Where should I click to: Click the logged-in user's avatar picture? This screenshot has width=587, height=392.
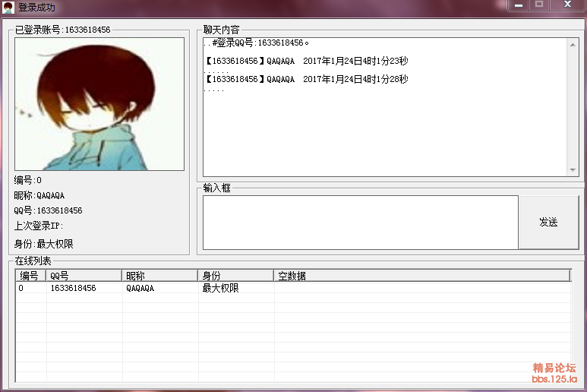point(99,104)
